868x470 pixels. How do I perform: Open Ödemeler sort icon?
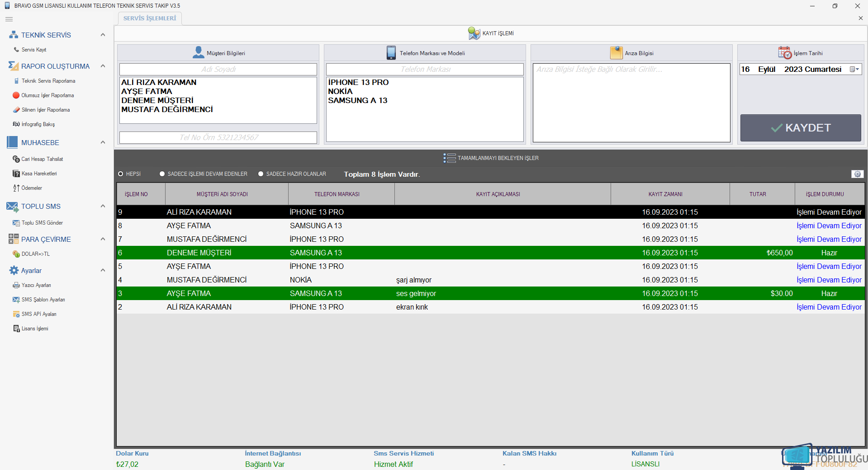coord(16,188)
